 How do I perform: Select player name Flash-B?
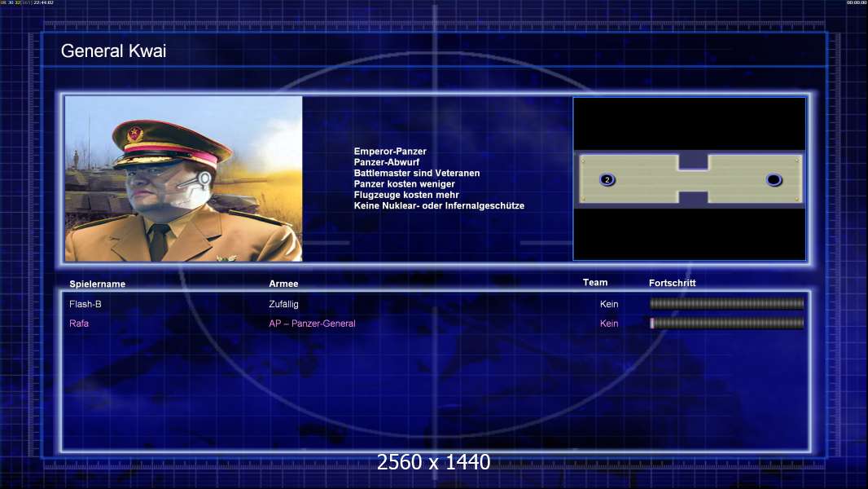click(85, 304)
